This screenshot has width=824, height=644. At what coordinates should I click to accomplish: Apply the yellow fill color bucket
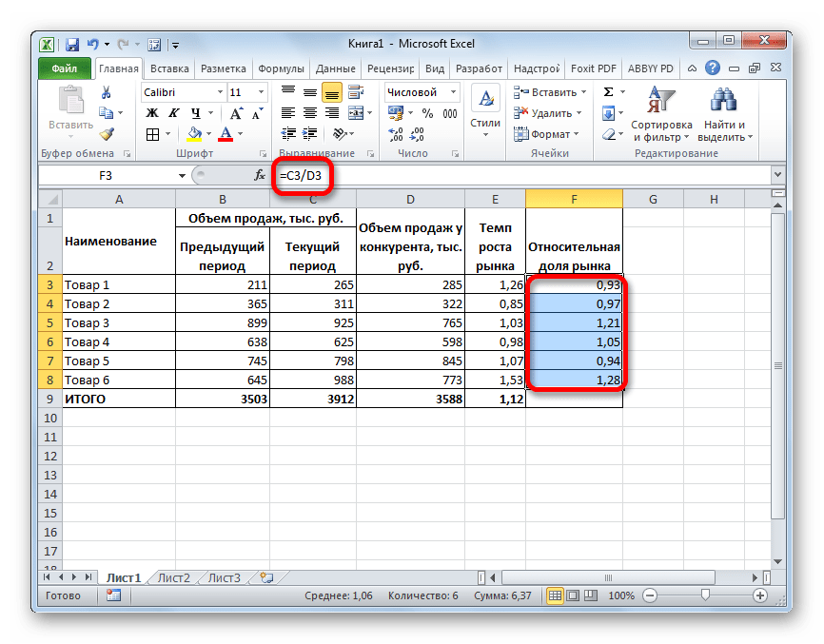194,134
